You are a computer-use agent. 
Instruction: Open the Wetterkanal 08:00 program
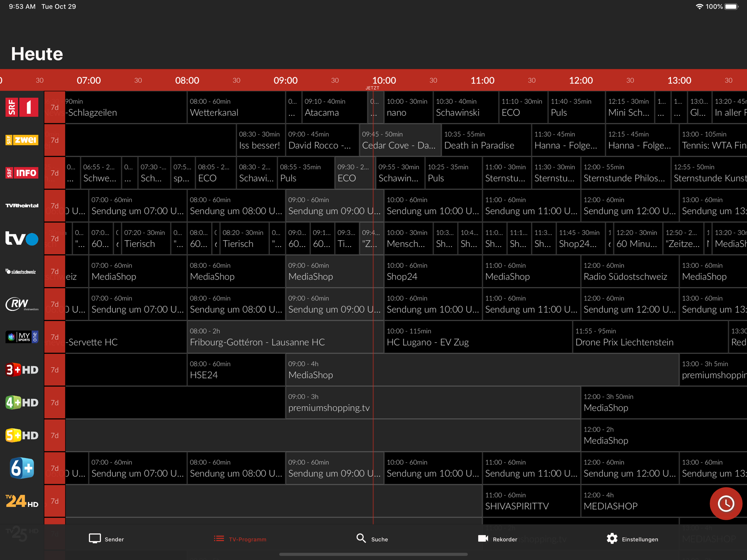point(236,107)
